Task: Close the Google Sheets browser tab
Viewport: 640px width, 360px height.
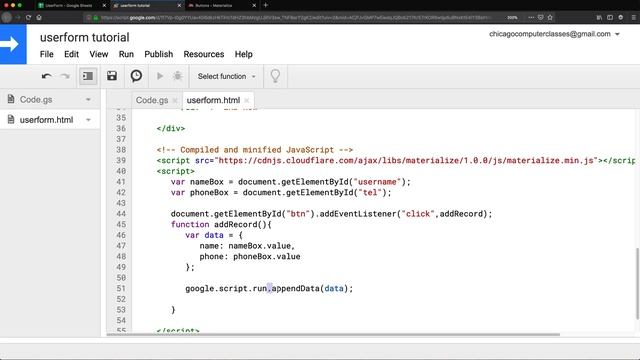Action: point(104,6)
